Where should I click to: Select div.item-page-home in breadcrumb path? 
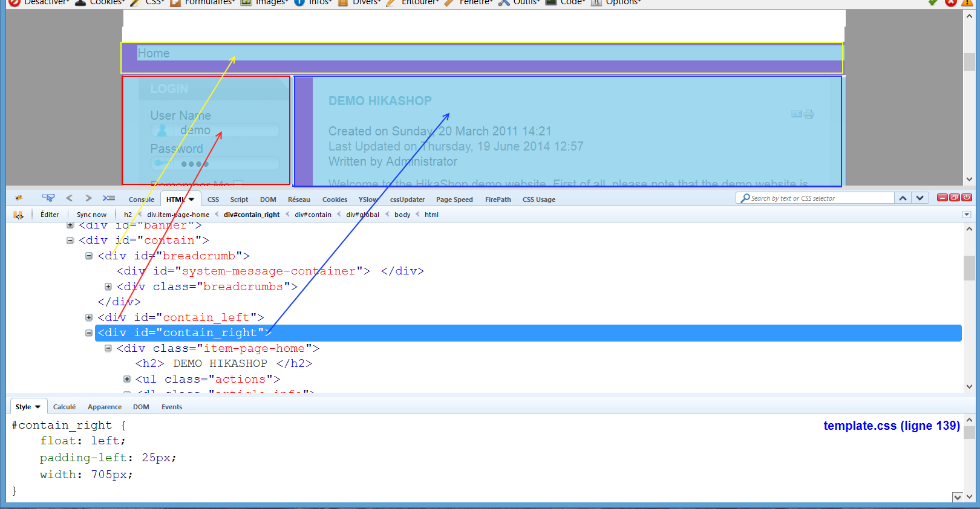click(178, 215)
